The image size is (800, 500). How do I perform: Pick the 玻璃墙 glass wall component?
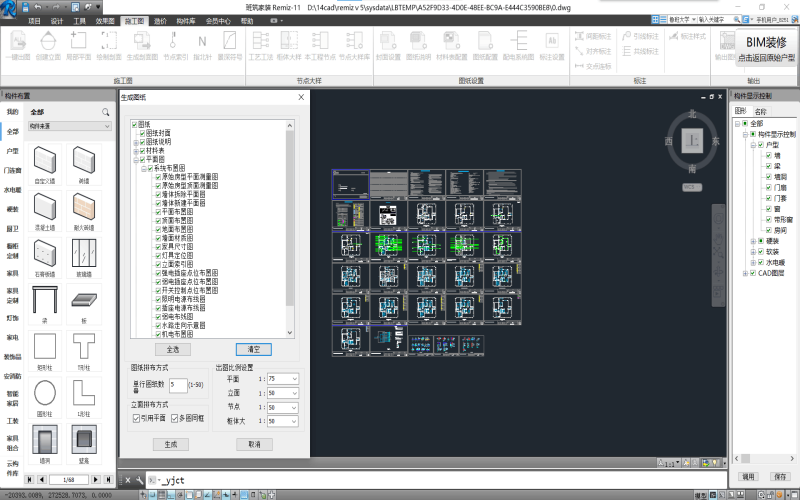tap(84, 257)
